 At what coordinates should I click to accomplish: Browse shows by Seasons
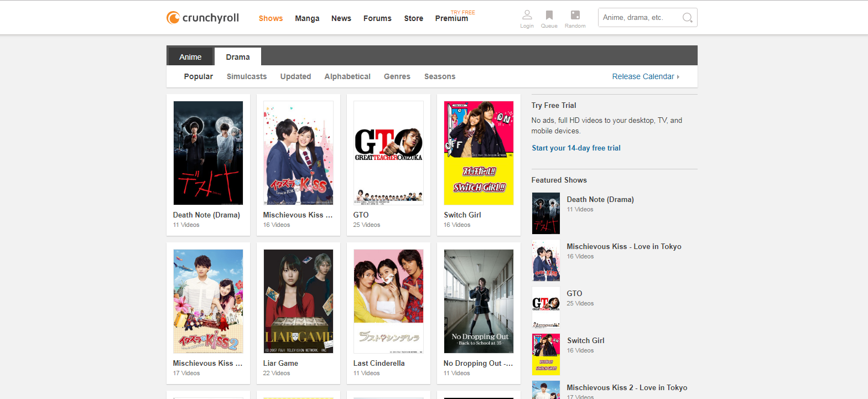pyautogui.click(x=440, y=76)
